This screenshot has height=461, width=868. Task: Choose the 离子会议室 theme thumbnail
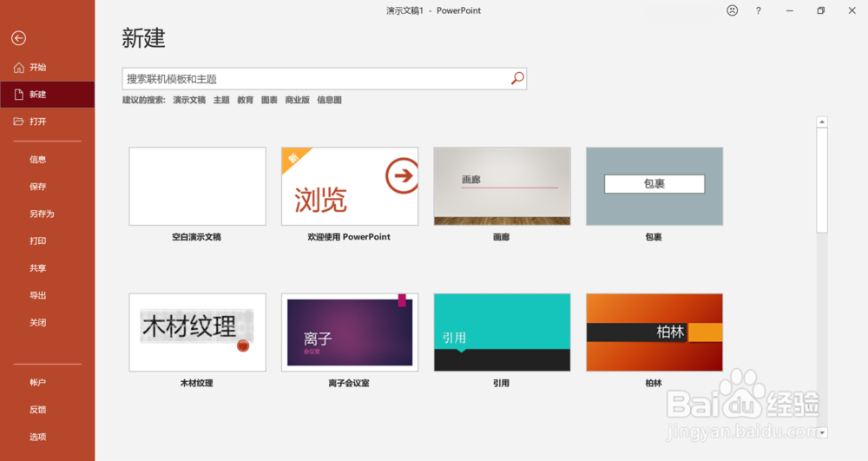(350, 333)
